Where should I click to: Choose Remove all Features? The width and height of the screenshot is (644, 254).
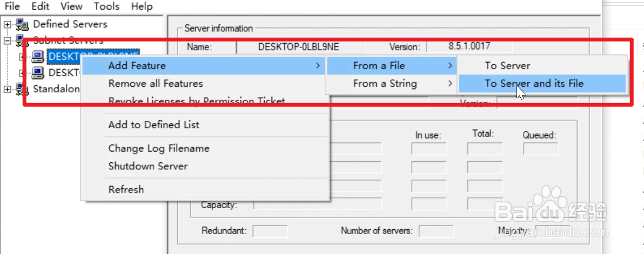205,84
